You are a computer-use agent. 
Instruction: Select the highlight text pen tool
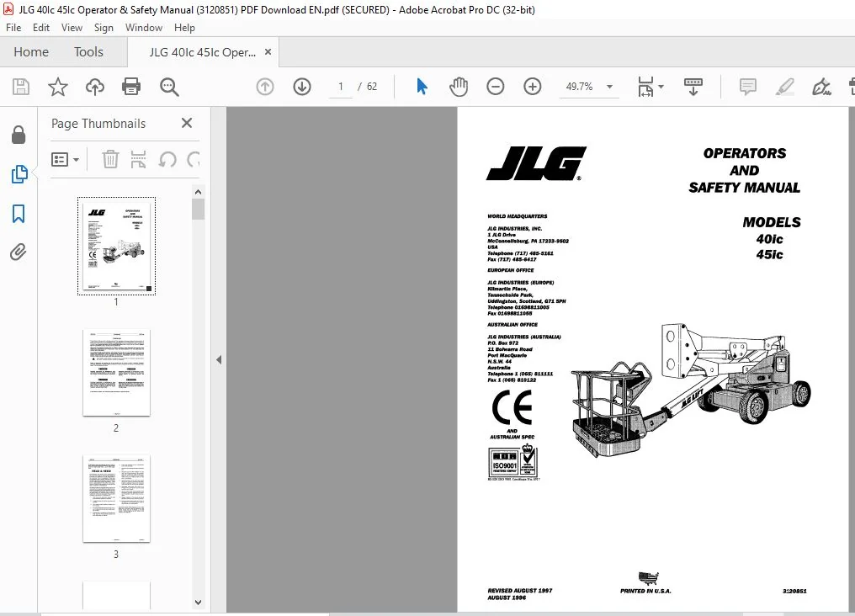(x=784, y=87)
